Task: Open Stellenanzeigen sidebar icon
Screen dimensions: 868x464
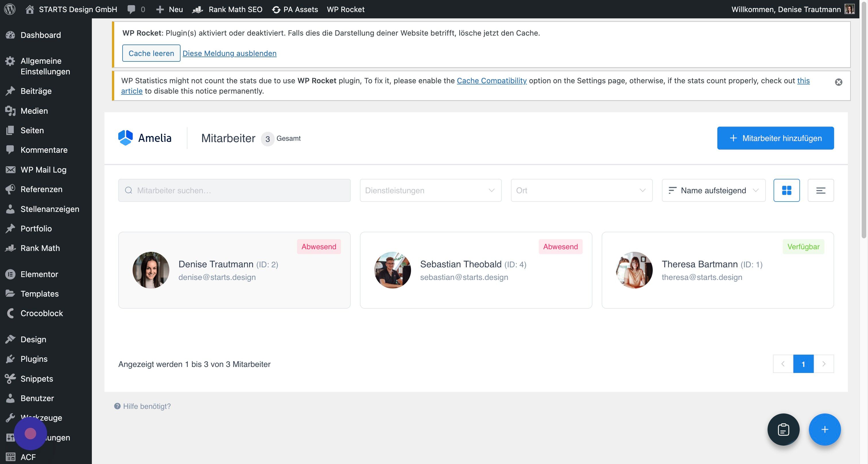Action: coord(10,209)
